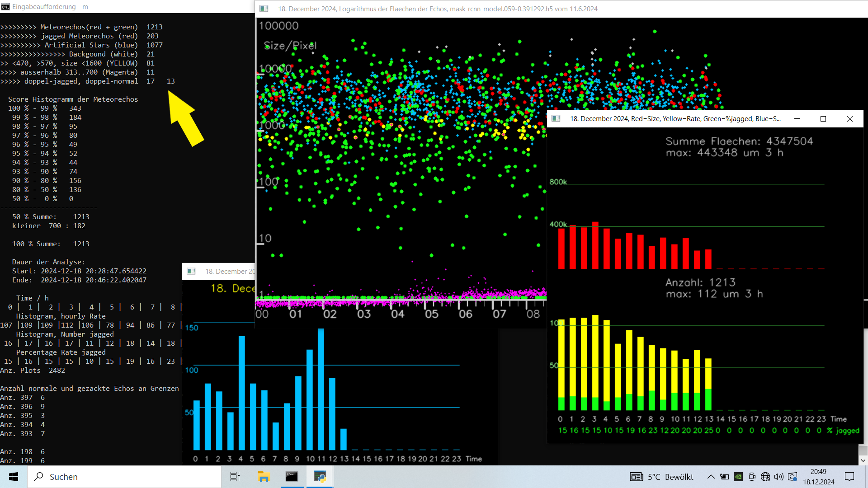Viewport: 868px width, 488px height.
Task: Click 'Percentage Rate jagged' console line
Action: (x=61, y=352)
